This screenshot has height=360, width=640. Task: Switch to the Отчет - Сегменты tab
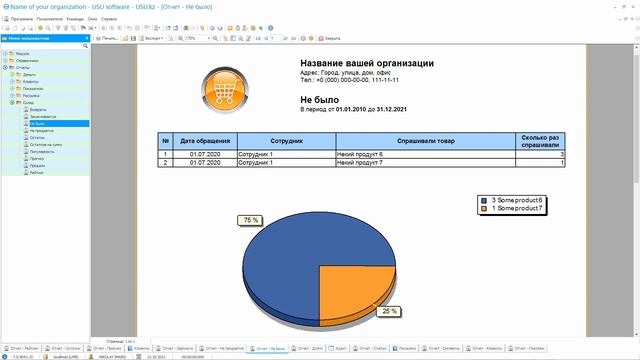(x=441, y=348)
